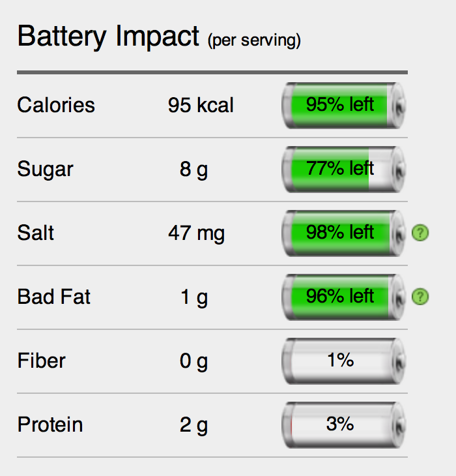
Task: Select the Fiber row label
Action: (41, 361)
